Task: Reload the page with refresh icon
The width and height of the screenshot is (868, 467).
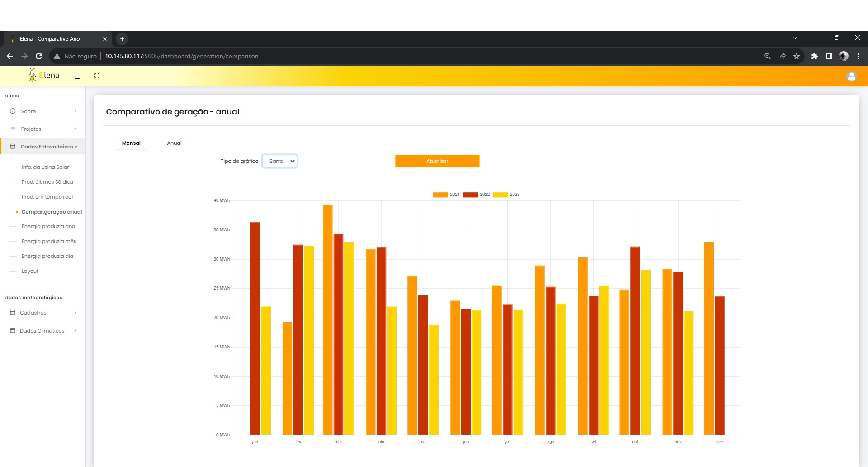Action: click(39, 56)
